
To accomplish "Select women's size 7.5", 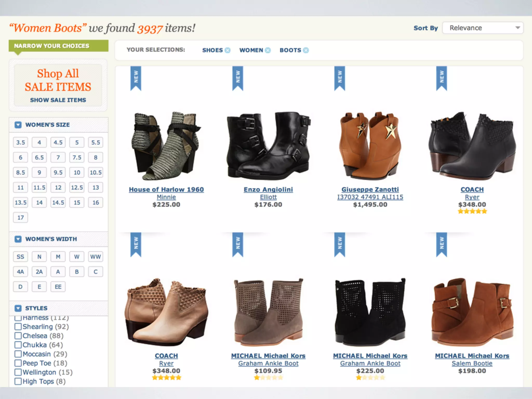I will (x=77, y=157).
